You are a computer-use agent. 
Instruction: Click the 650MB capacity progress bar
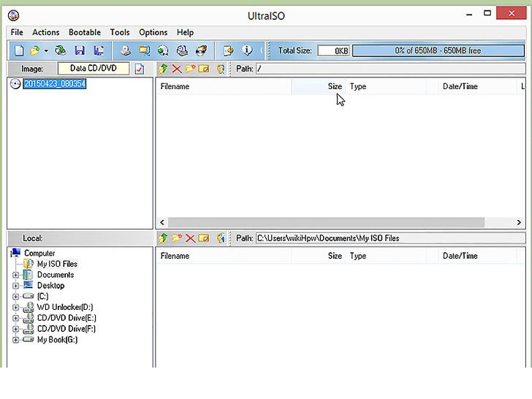point(438,50)
